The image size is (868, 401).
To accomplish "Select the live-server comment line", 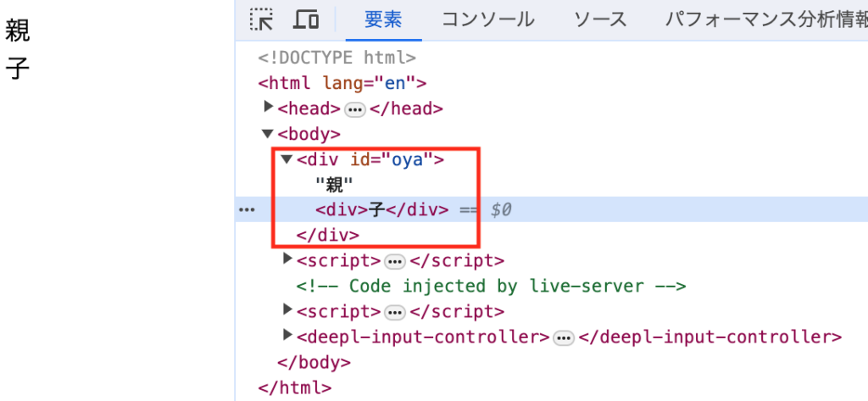I will point(491,287).
